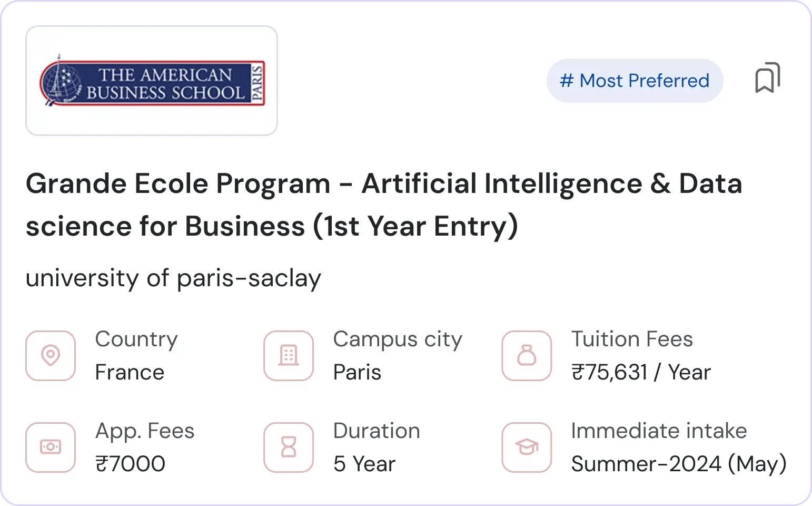The width and height of the screenshot is (812, 506).
Task: Open The American Business School logo
Action: 152,81
